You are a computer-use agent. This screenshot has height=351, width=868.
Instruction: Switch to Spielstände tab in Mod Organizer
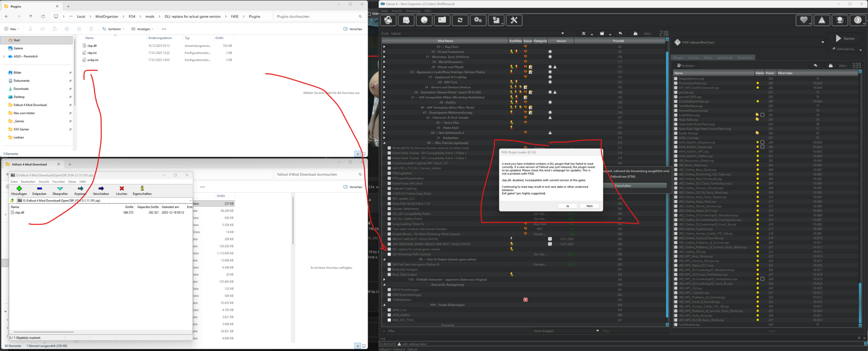[x=725, y=58]
